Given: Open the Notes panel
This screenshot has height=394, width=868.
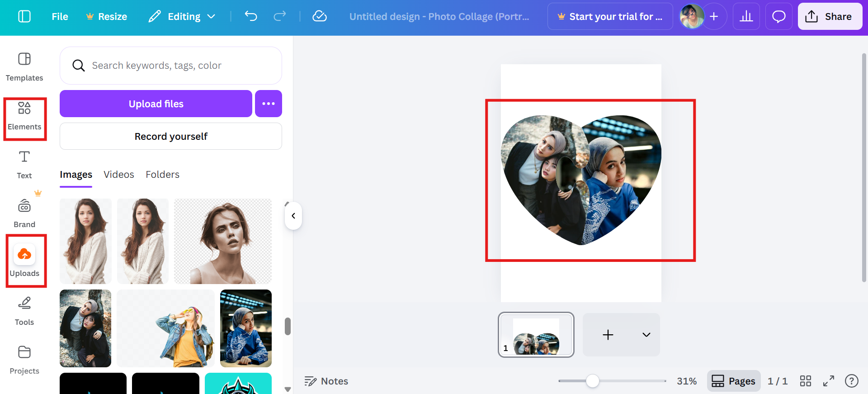Looking at the screenshot, I should [326, 381].
